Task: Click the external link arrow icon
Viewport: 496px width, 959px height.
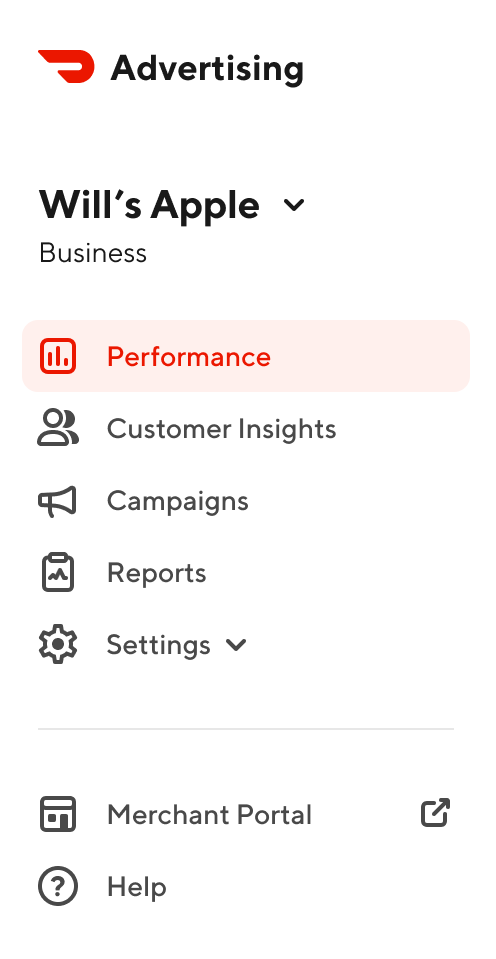Action: (435, 813)
